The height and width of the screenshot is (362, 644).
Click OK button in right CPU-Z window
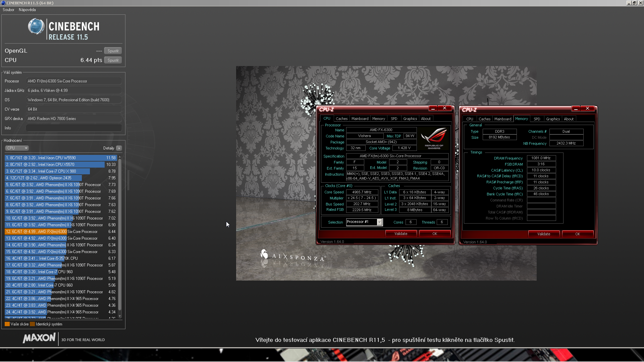tap(577, 233)
